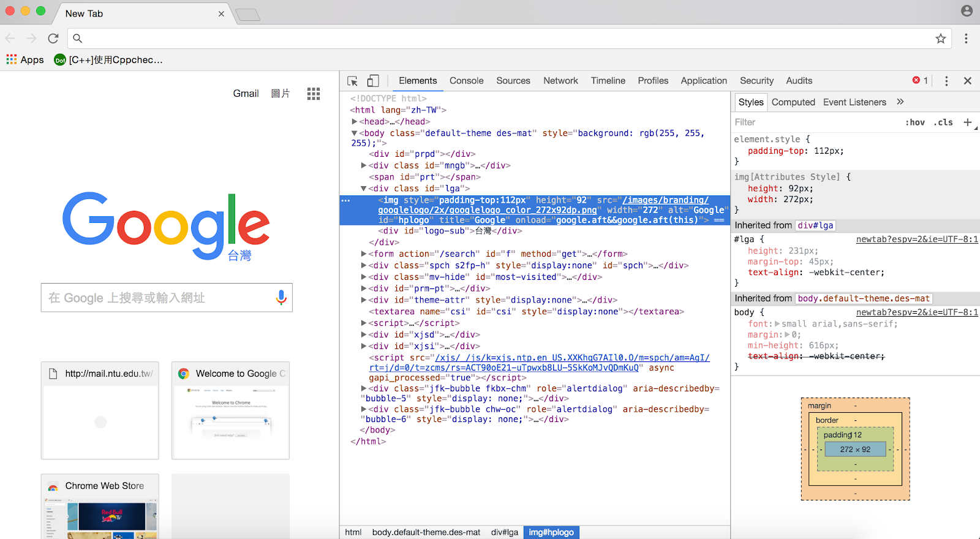Viewport: 980px width, 539px height.
Task: Switch to the Console tab
Action: click(466, 81)
